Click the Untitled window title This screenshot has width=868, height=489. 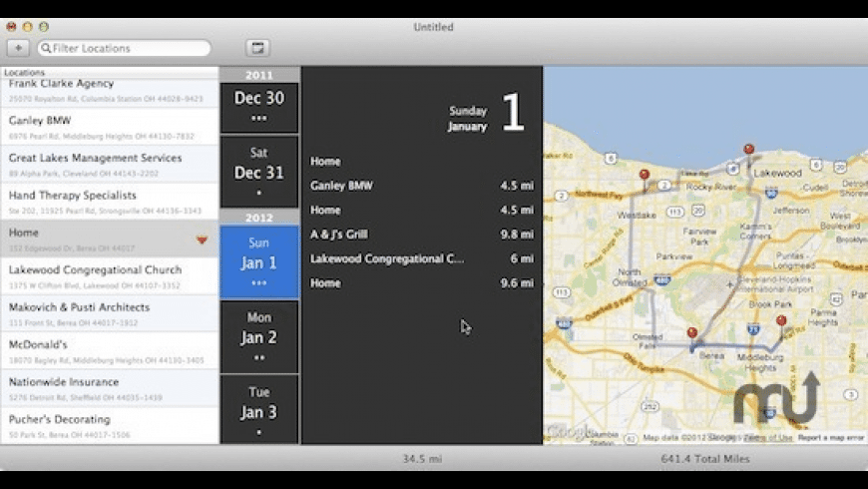pyautogui.click(x=433, y=27)
